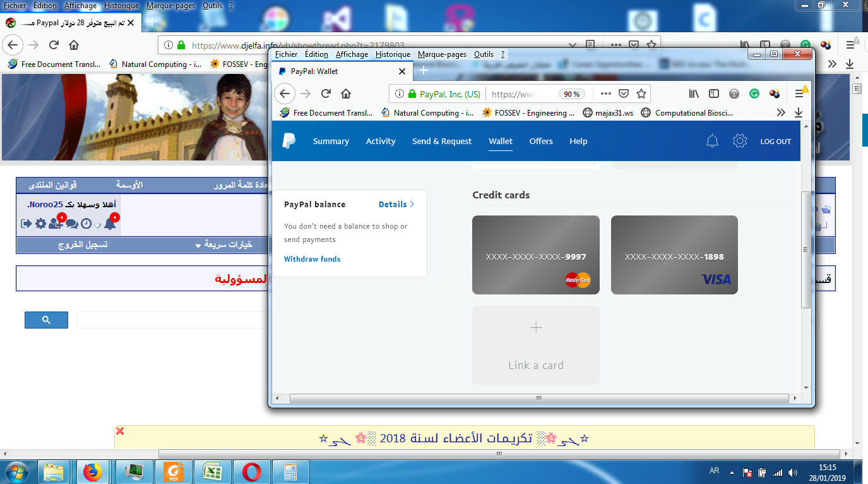Go to home page in PayPal window
This screenshot has height=484, width=868.
[x=346, y=94]
